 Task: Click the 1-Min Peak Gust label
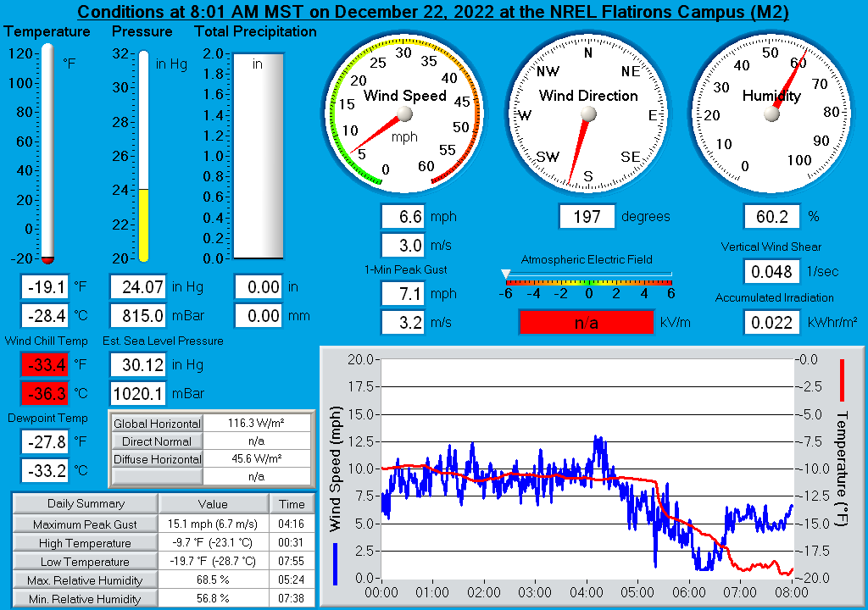tap(406, 269)
